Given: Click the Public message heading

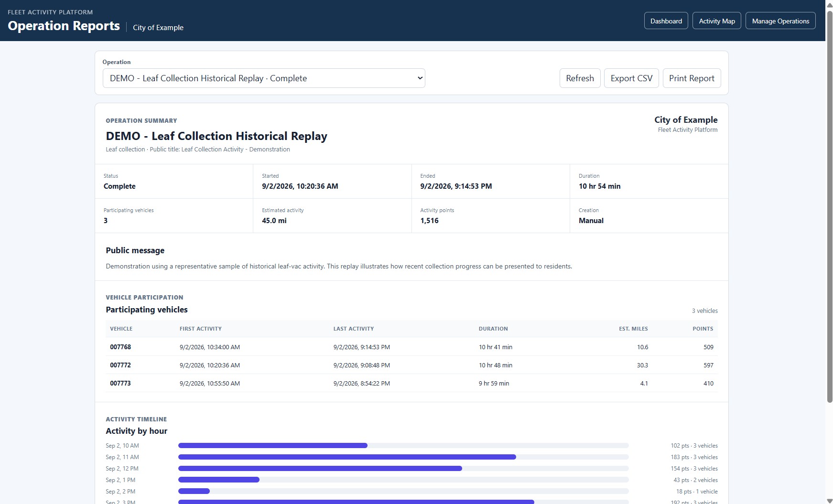Looking at the screenshot, I should click(x=135, y=250).
